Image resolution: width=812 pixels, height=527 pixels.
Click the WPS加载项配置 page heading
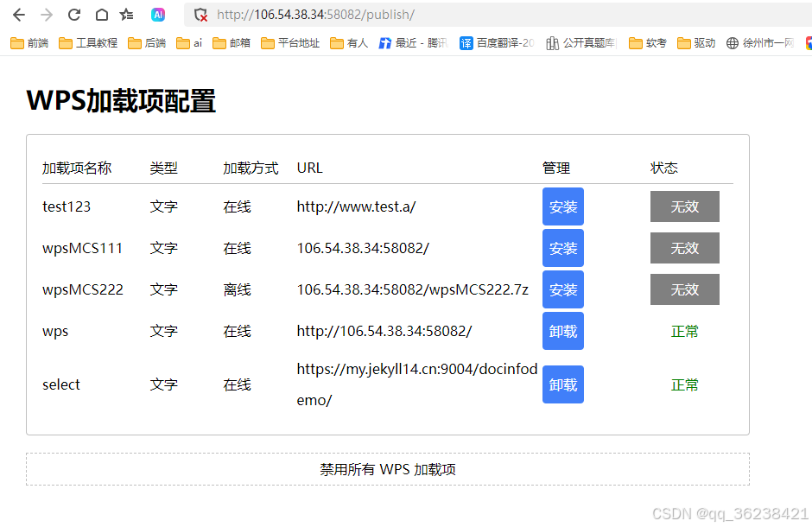point(121,100)
